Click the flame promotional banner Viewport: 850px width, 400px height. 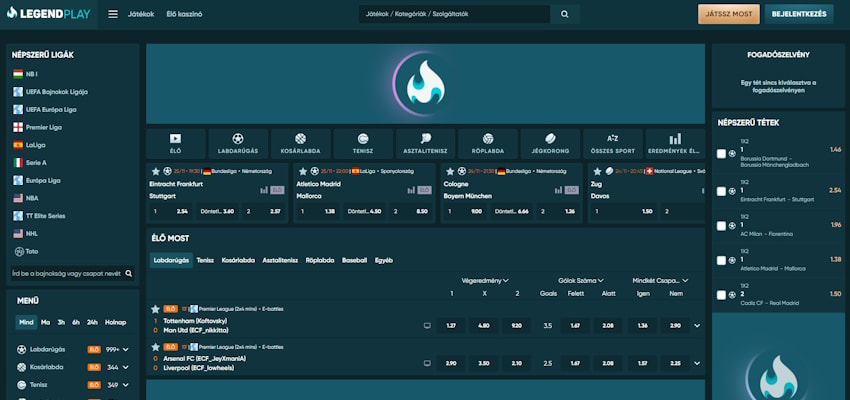pos(426,84)
